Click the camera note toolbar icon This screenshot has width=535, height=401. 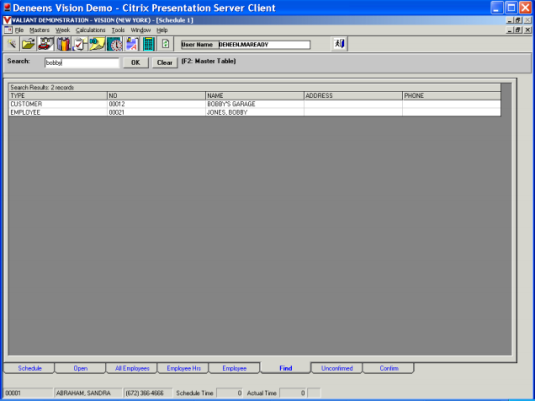click(x=97, y=44)
